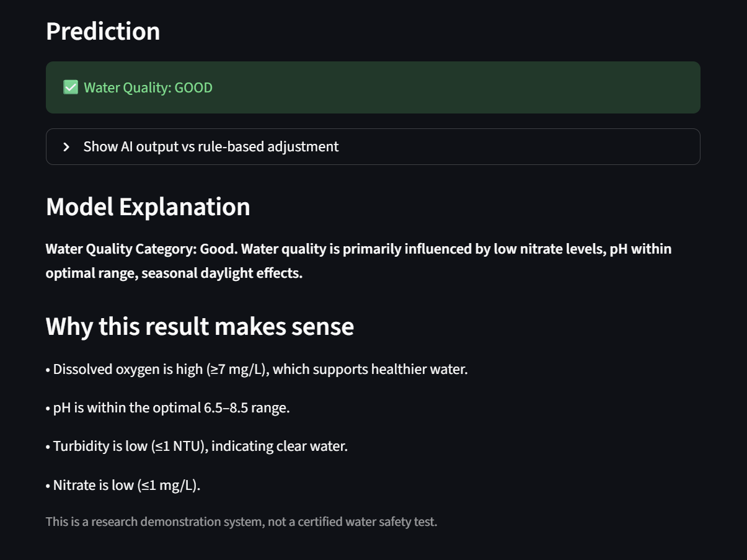Click the "Why this result makes sense" heading
The height and width of the screenshot is (560, 747).
[200, 326]
